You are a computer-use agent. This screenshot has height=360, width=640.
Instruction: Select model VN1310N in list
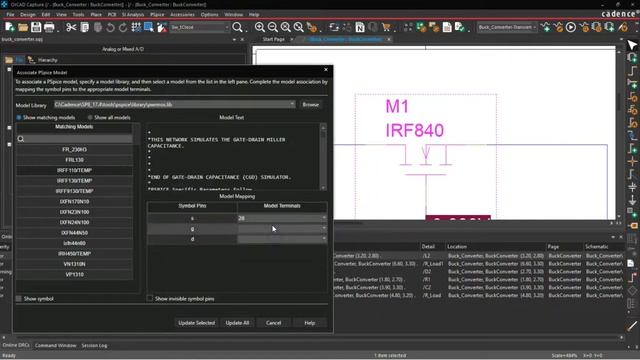click(74, 264)
